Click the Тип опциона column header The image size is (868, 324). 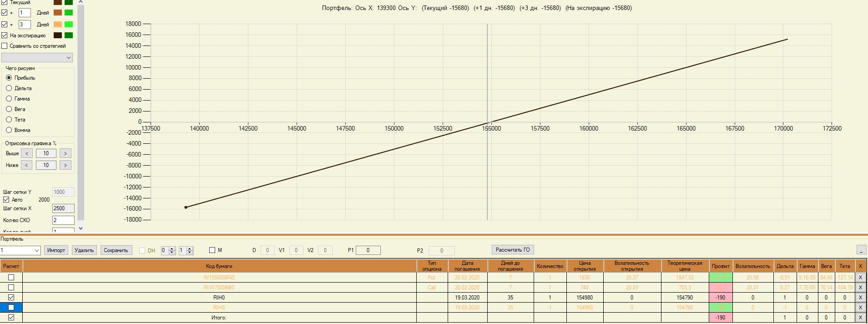pyautogui.click(x=432, y=266)
